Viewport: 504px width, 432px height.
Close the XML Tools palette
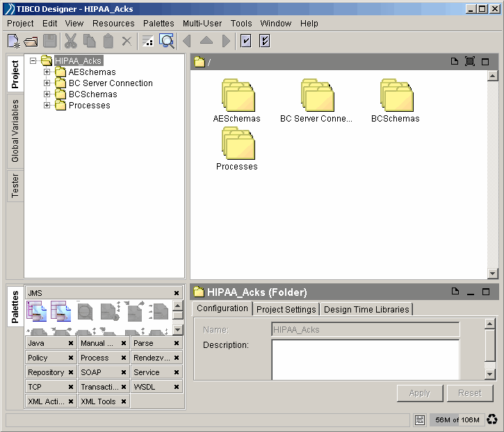pyautogui.click(x=124, y=401)
